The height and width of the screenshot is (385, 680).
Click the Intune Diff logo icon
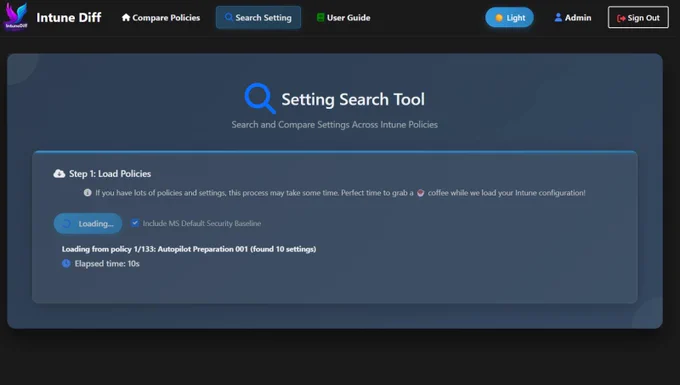click(16, 16)
